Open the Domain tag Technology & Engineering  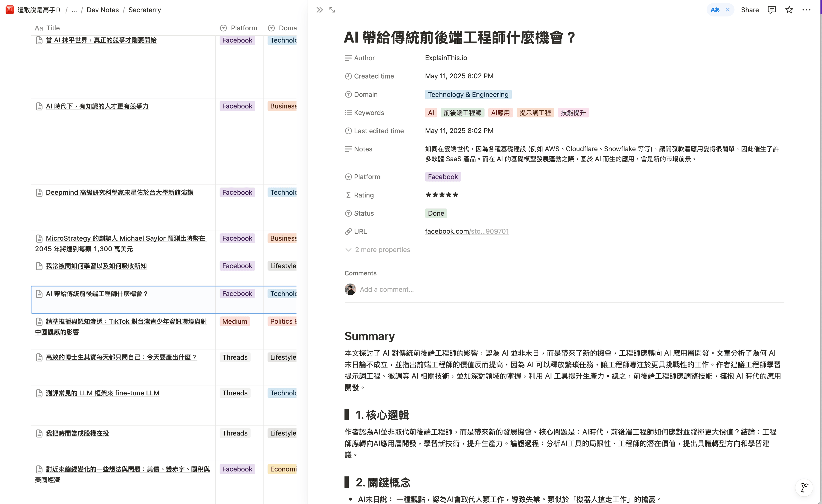pos(468,94)
